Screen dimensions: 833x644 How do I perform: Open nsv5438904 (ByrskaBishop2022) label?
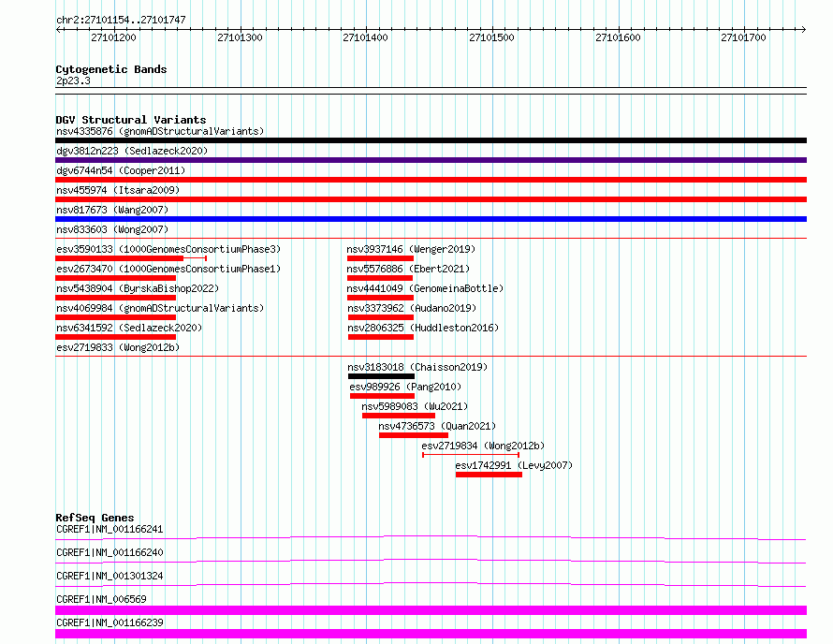tap(138, 288)
